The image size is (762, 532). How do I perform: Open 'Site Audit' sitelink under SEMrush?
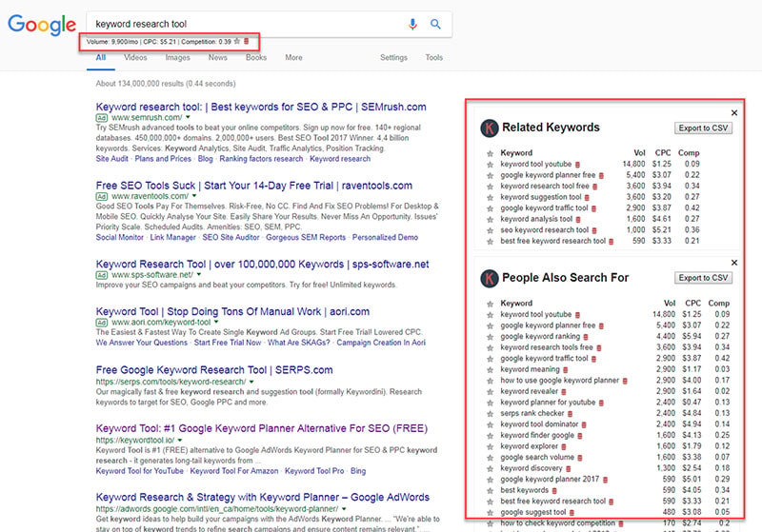[111, 159]
